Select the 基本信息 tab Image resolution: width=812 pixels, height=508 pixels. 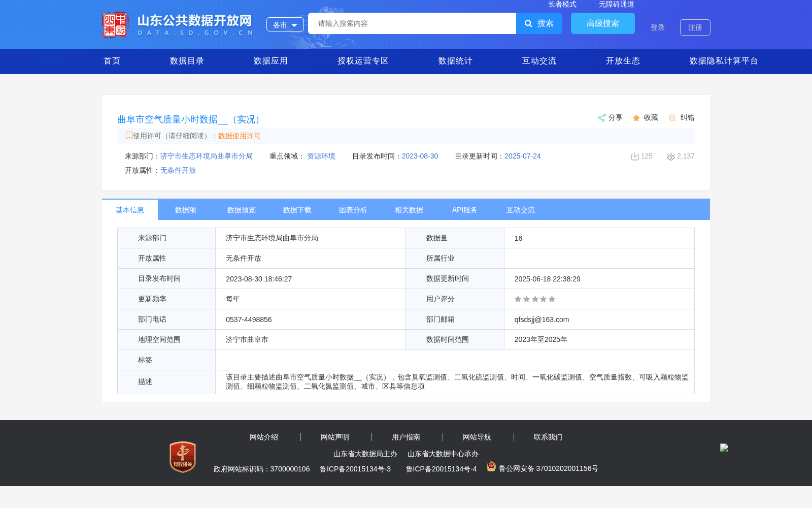[x=130, y=210]
